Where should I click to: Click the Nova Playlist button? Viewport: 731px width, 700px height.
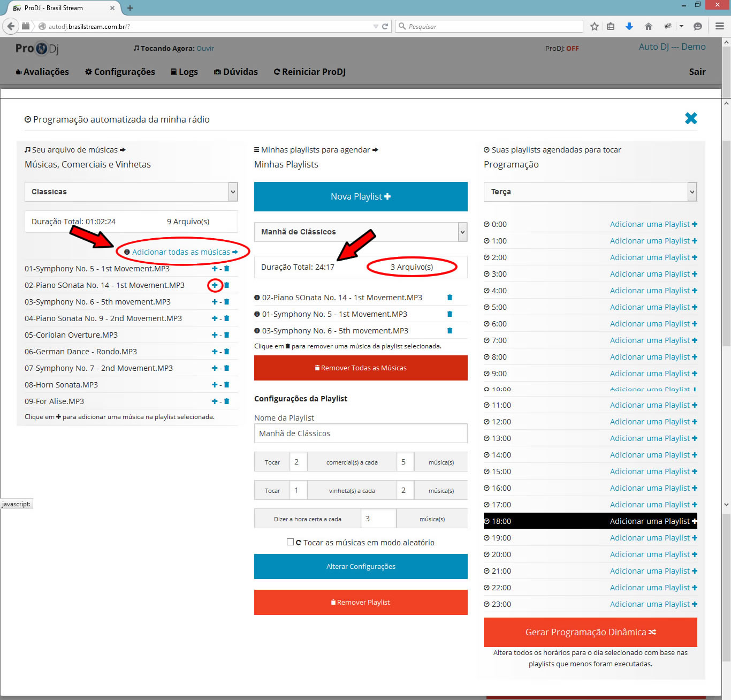coord(361,196)
